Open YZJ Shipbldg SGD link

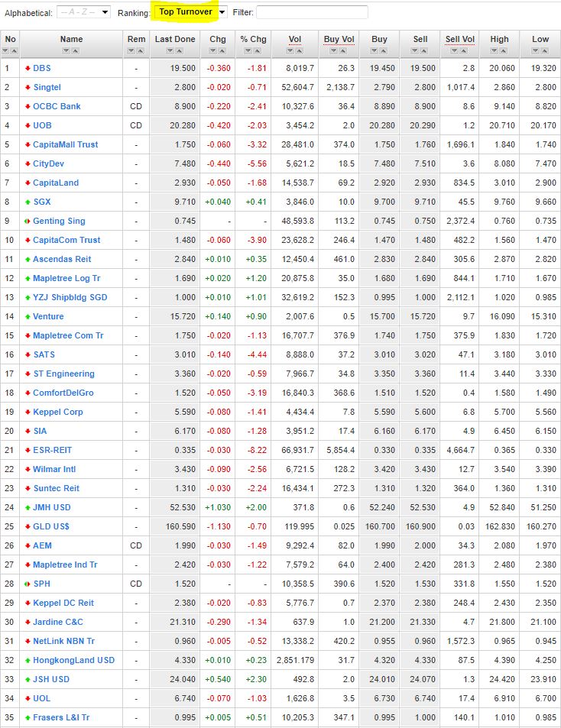pos(70,297)
